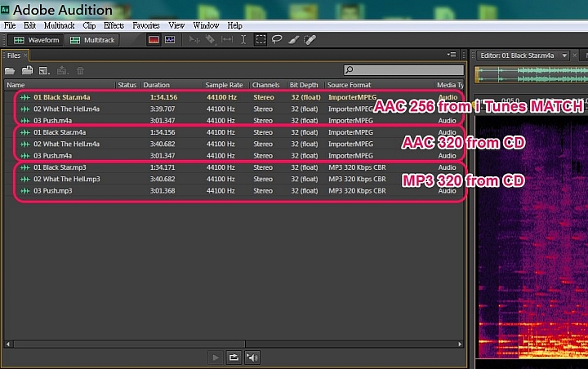The image size is (588, 369).
Task: Select the Paintbrush Selection tool
Action: tap(293, 40)
